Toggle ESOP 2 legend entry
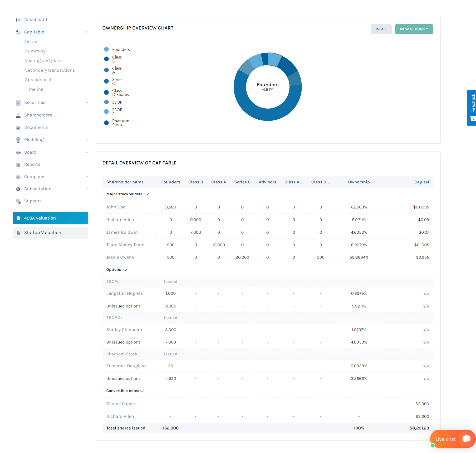Screen dimensions: 476x453 117,112
